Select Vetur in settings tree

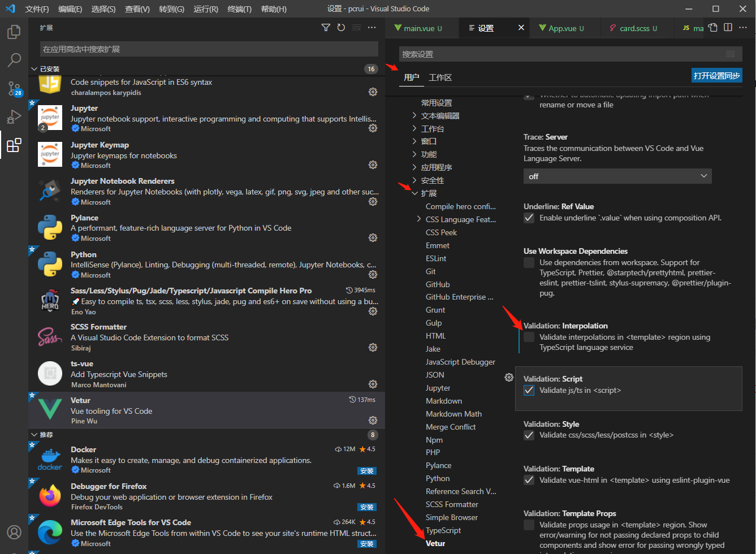click(x=435, y=543)
